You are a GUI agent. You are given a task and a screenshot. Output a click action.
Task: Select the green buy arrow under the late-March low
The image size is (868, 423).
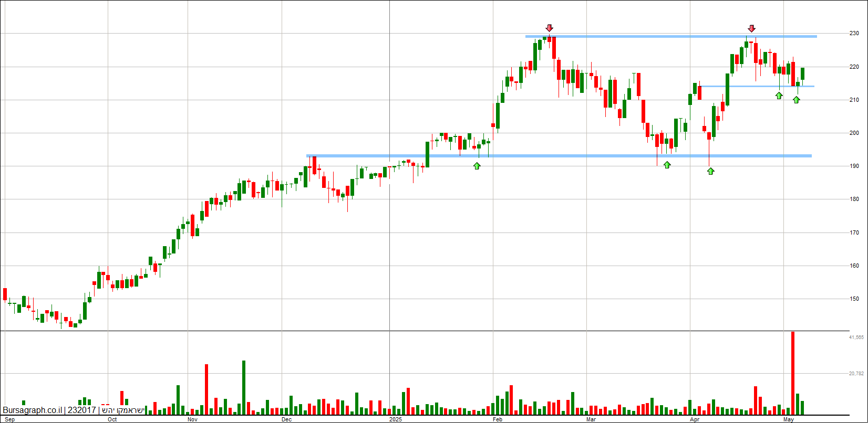[667, 165]
